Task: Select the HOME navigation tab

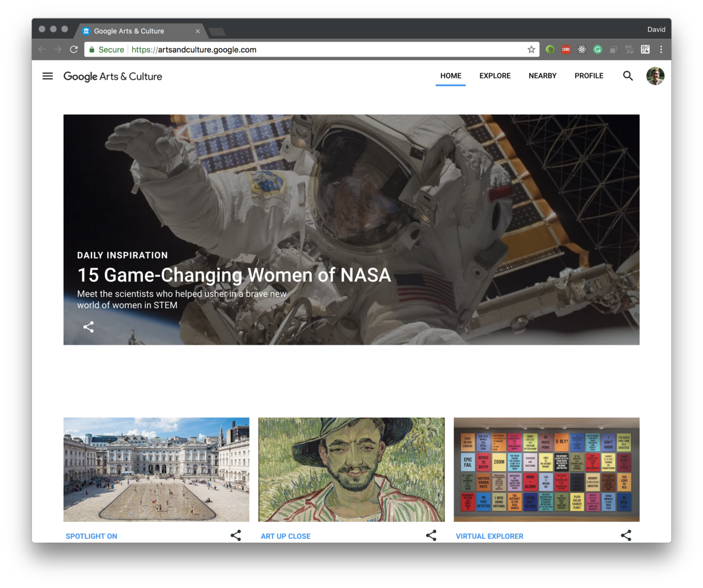Action: click(x=451, y=76)
